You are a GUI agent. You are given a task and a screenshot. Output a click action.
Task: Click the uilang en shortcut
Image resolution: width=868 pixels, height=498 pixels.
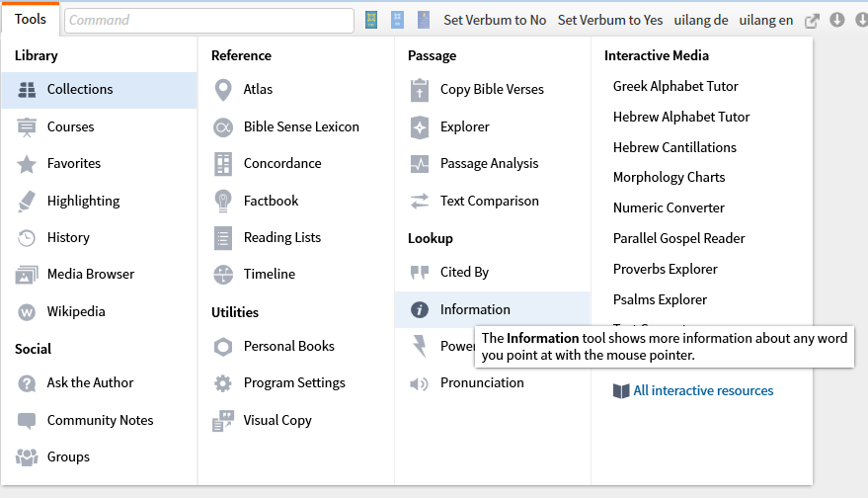click(x=766, y=21)
